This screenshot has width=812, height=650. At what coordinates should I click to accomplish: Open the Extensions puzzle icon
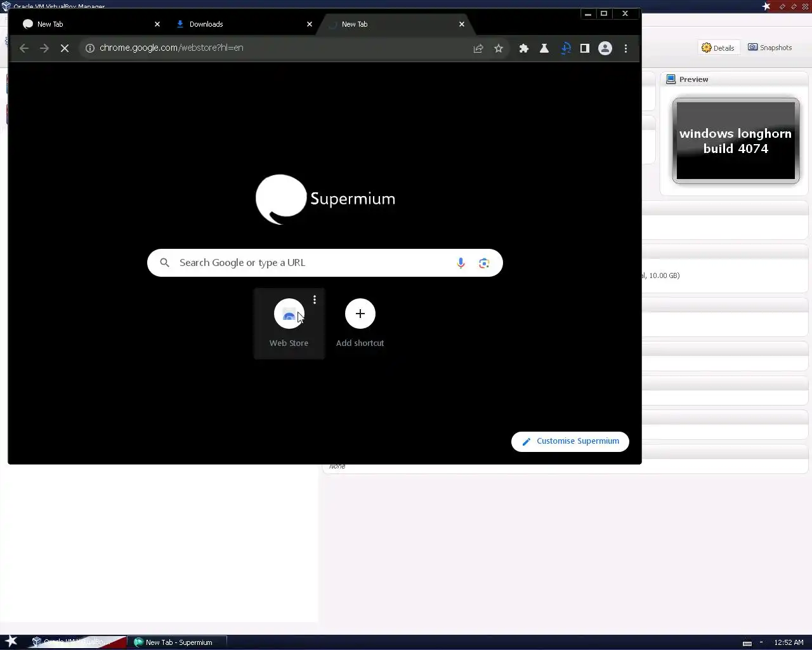coord(524,48)
